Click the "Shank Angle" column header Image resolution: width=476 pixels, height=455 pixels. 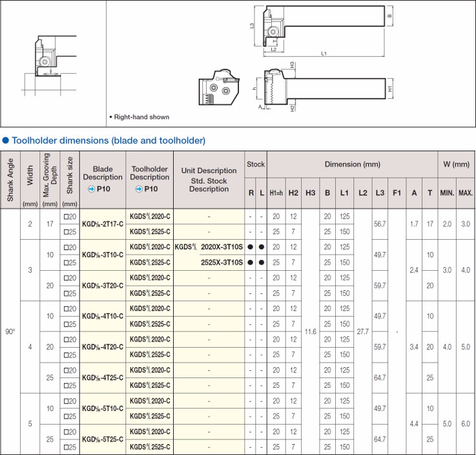10,180
